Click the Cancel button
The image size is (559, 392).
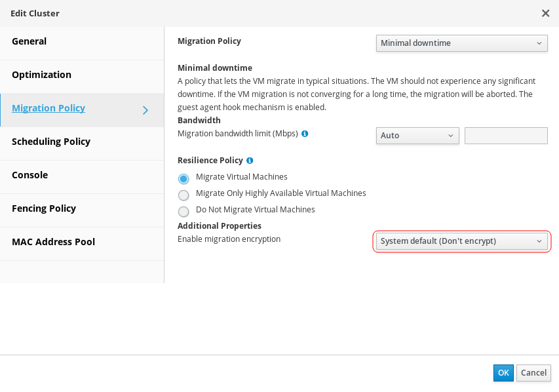tap(533, 373)
